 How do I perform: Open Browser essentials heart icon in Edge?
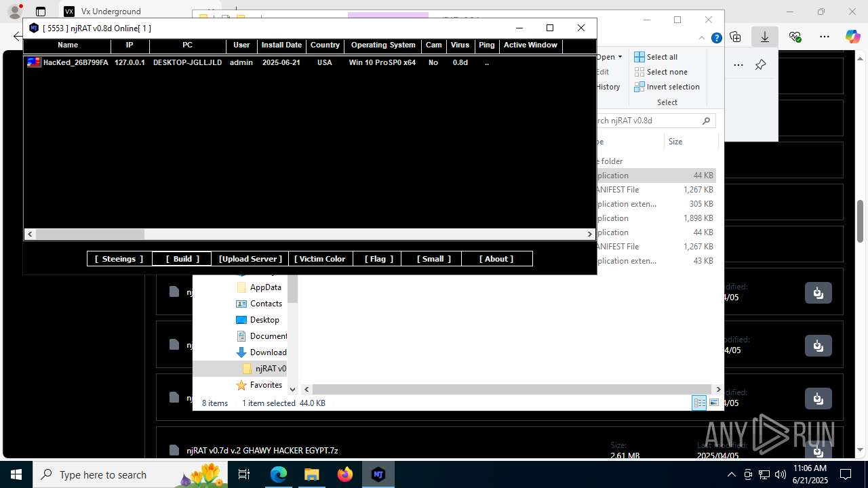coord(795,37)
